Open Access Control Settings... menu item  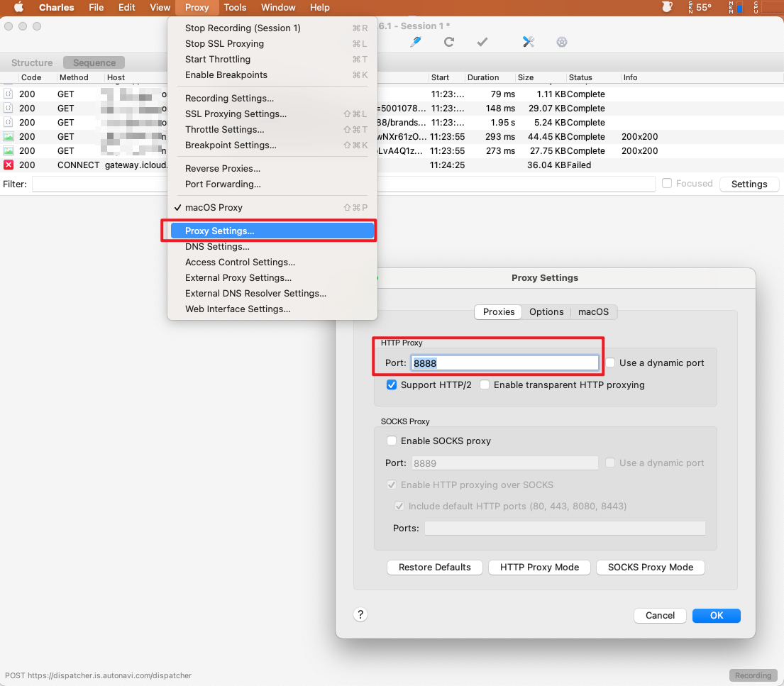[272, 262]
